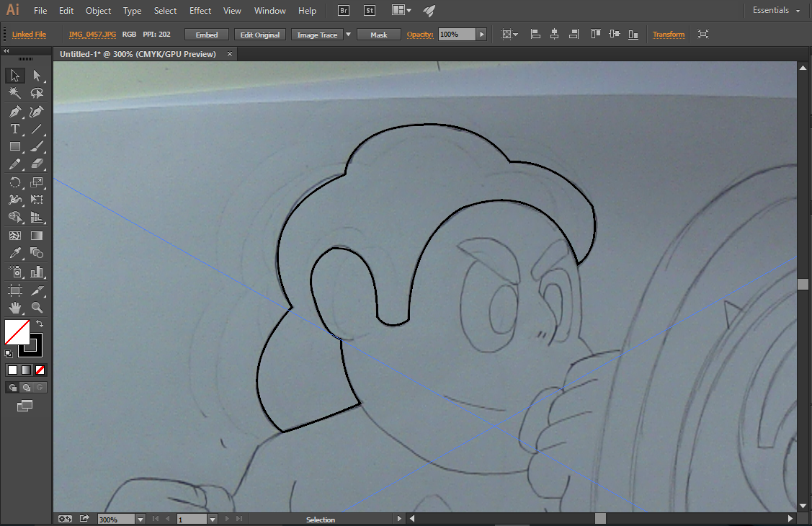Select the Hand tool
The width and height of the screenshot is (812, 526).
(x=15, y=308)
